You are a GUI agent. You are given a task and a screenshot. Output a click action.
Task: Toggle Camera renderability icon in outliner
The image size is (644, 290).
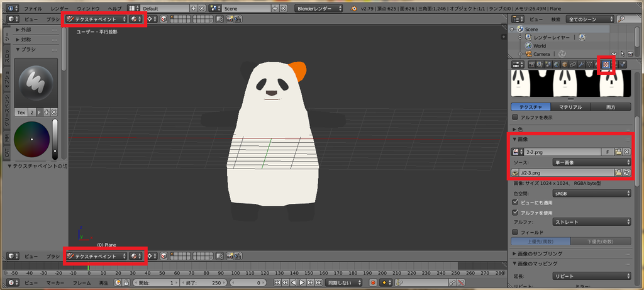point(630,54)
